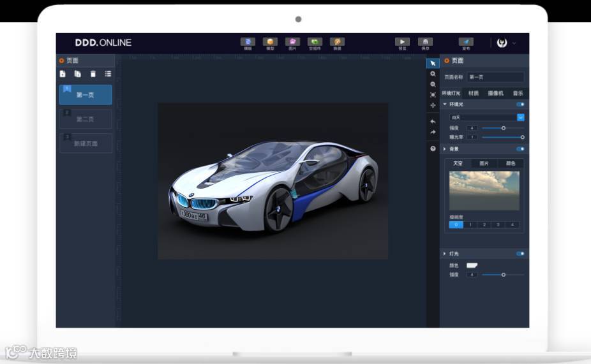The image size is (591, 364).
Task: Open help question mark icon
Action: click(433, 149)
